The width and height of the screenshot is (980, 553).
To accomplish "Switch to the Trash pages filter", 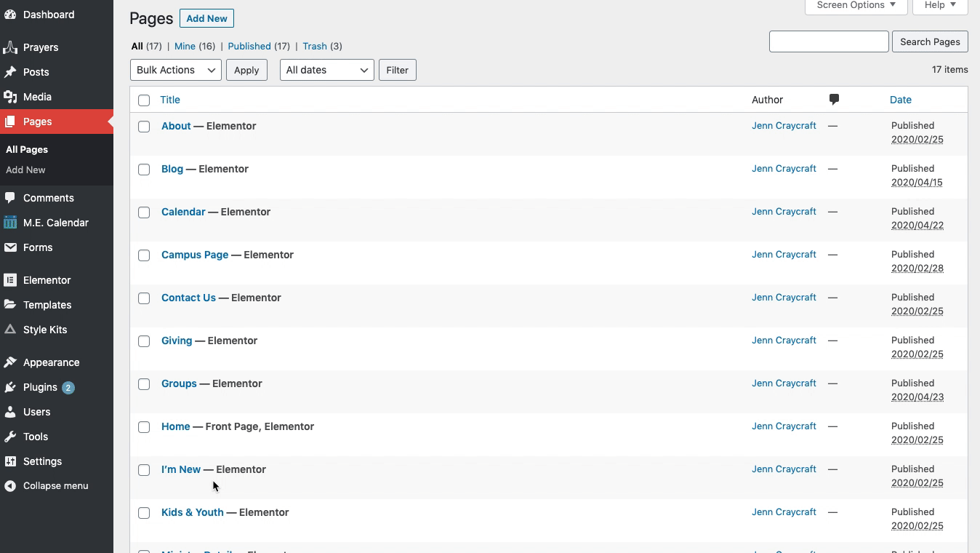I will click(x=314, y=46).
